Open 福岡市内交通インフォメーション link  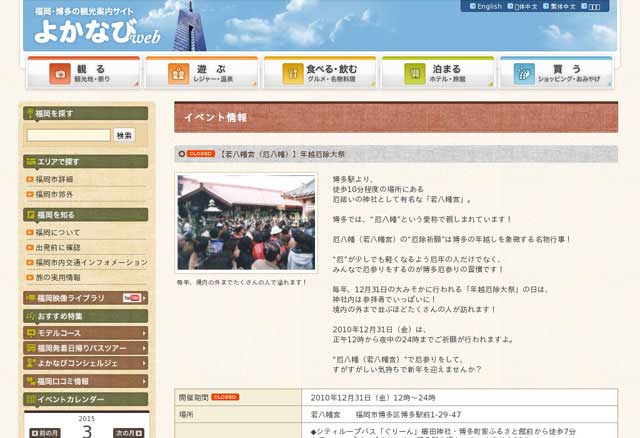[x=92, y=262]
